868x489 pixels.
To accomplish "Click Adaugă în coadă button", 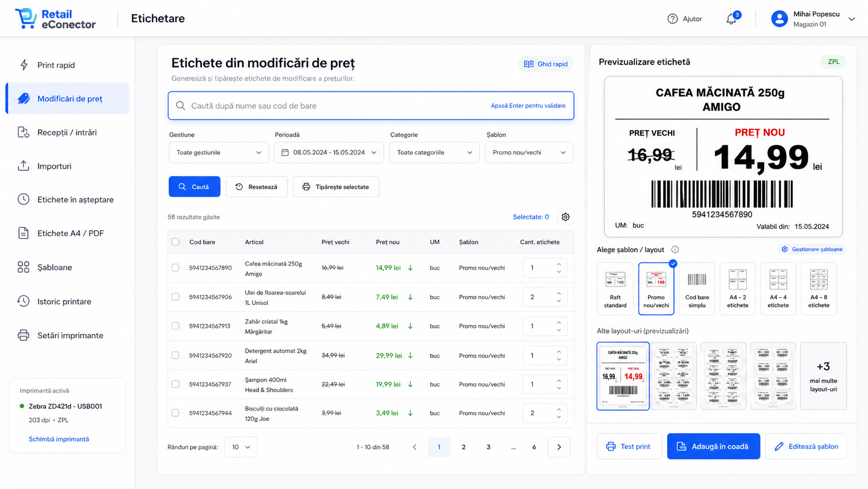I will [x=713, y=446].
